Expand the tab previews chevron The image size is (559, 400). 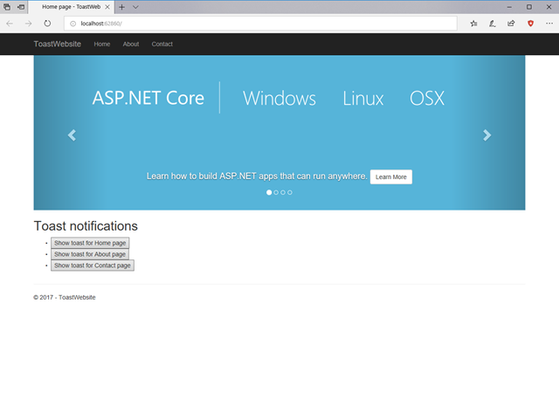click(135, 7)
